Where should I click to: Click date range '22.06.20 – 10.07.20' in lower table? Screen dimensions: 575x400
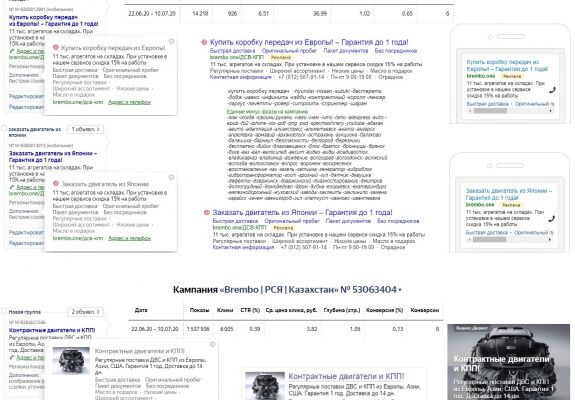[155, 329]
